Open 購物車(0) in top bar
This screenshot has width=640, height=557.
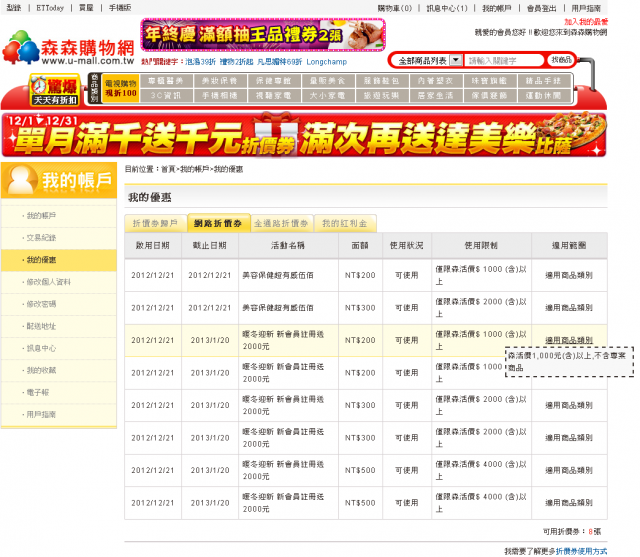[x=394, y=8]
